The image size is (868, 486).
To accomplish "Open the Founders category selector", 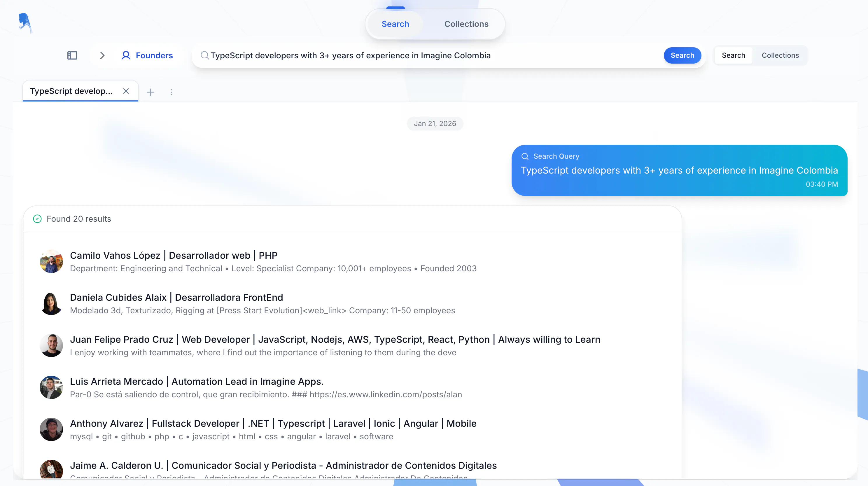I will coord(147,55).
